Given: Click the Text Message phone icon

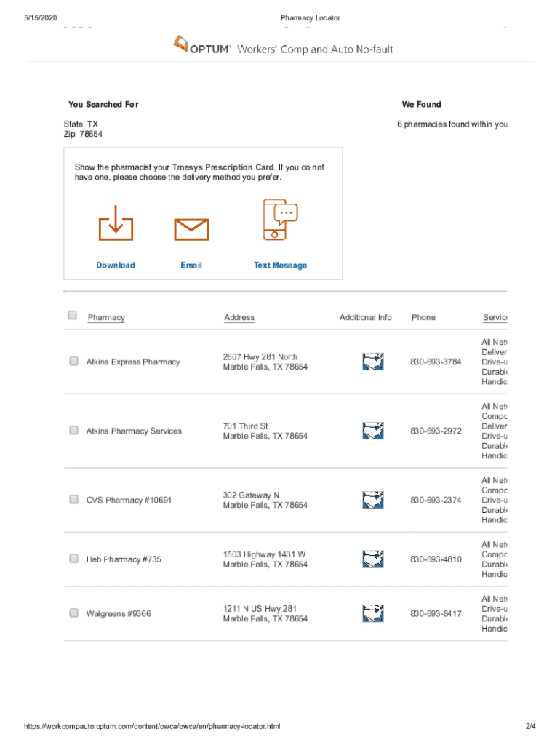Looking at the screenshot, I should point(280,220).
